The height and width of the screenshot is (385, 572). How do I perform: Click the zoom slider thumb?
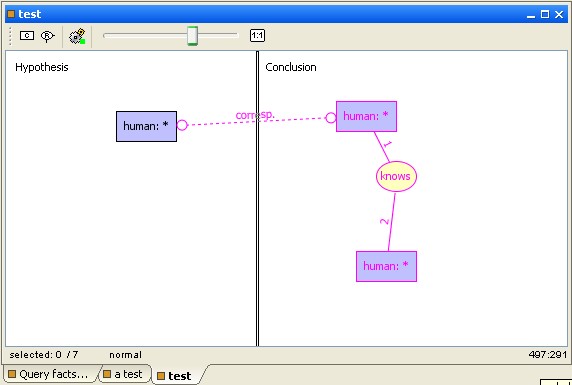[x=193, y=36]
